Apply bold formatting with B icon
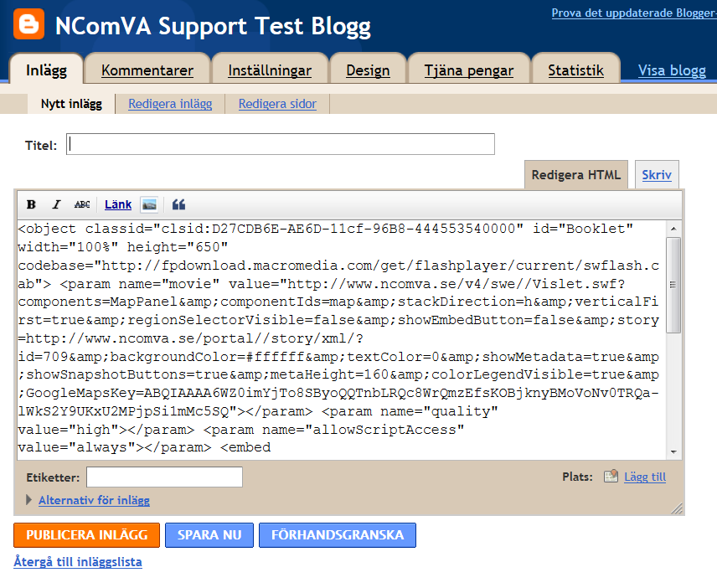Image resolution: width=717 pixels, height=588 pixels. [x=31, y=204]
